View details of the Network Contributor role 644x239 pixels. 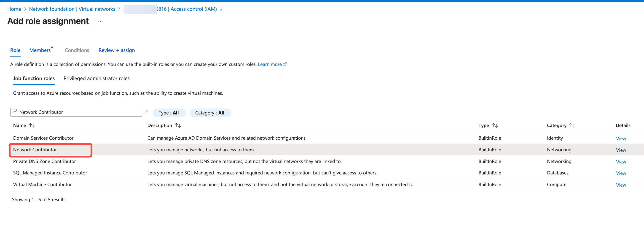(621, 150)
